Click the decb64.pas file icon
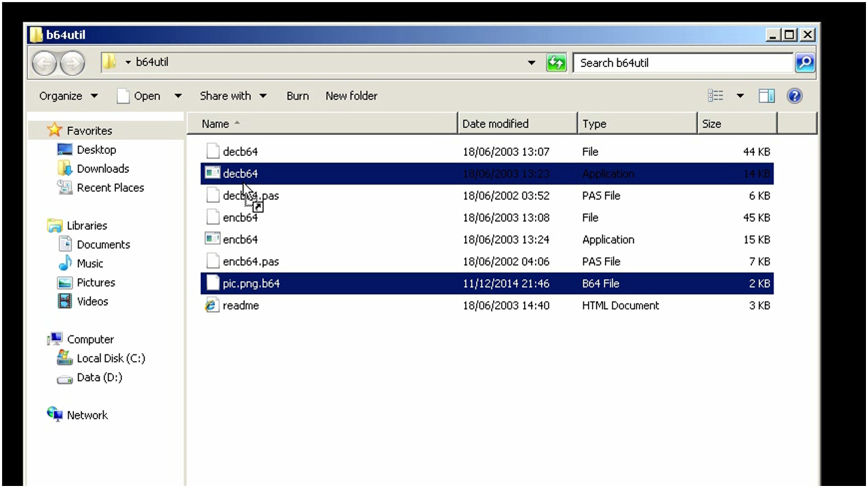This screenshot has height=488, width=868. click(212, 195)
